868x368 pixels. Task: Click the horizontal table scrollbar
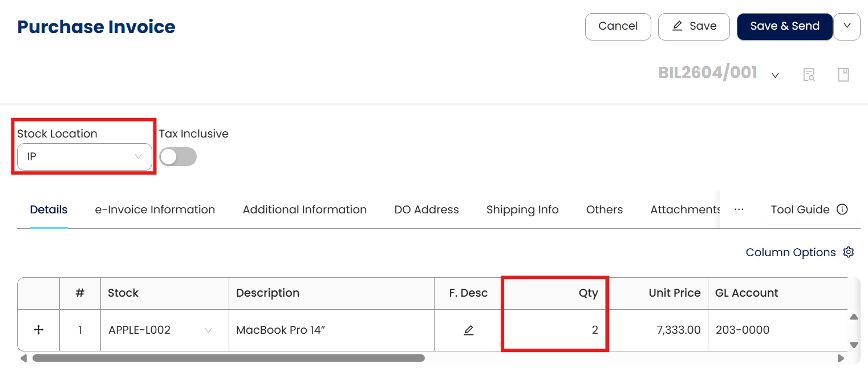(x=228, y=358)
